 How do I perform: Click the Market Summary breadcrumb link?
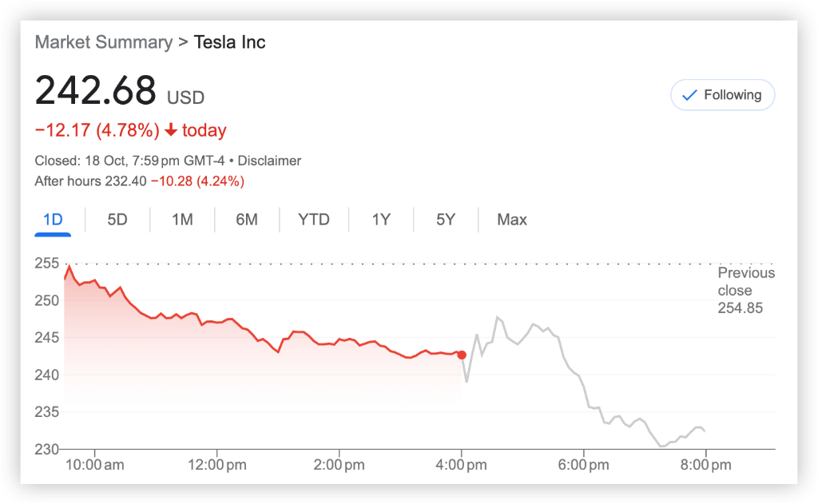[103, 42]
